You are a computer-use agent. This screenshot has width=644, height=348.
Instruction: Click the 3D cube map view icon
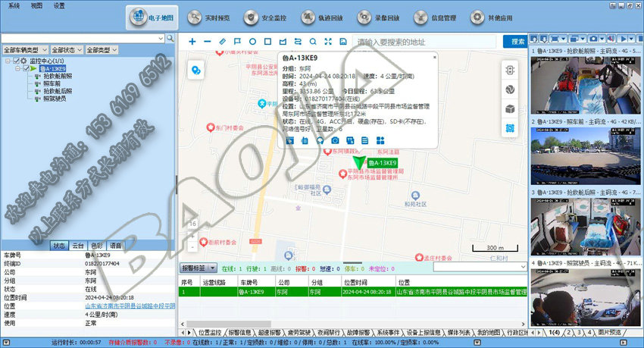[510, 109]
